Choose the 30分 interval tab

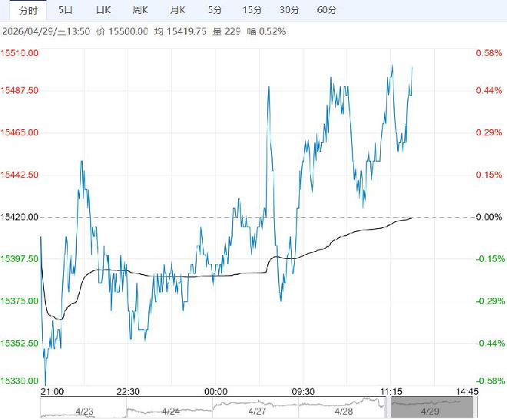coord(290,10)
